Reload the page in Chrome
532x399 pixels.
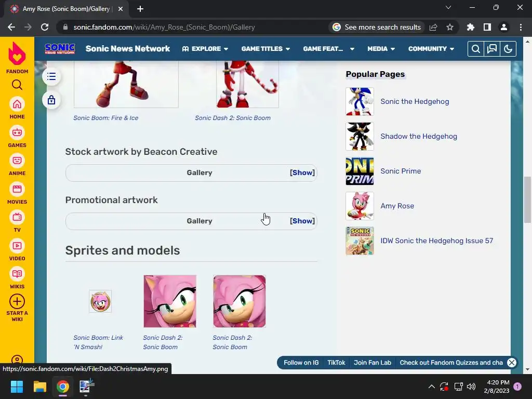[45, 27]
